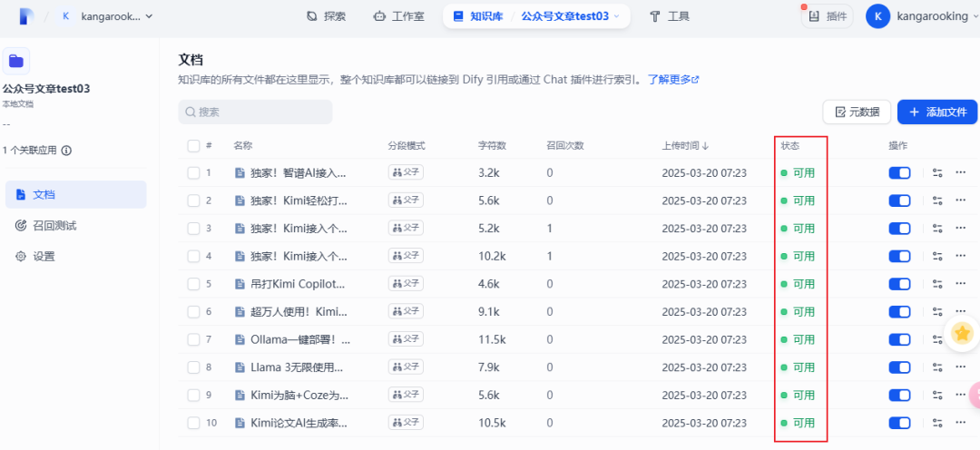Screen dimensions: 980x450
Task: Open more actions menu for row 10
Action: pyautogui.click(x=961, y=423)
